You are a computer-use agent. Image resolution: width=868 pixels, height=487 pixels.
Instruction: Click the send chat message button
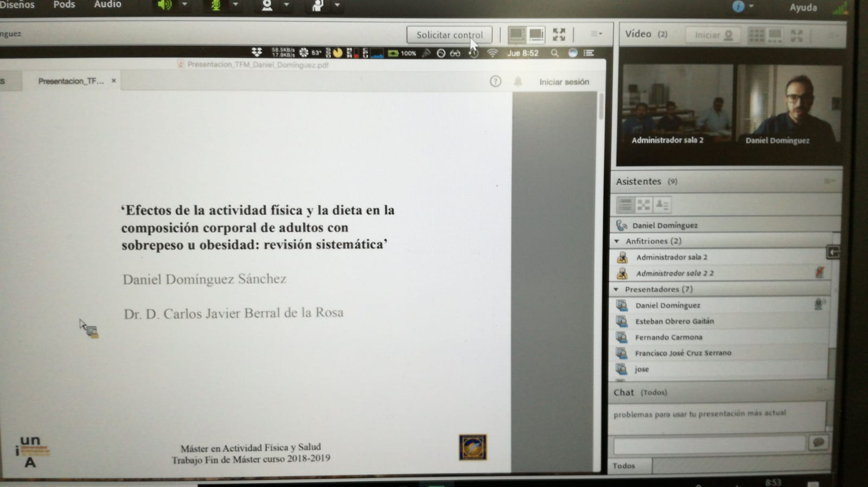(819, 443)
